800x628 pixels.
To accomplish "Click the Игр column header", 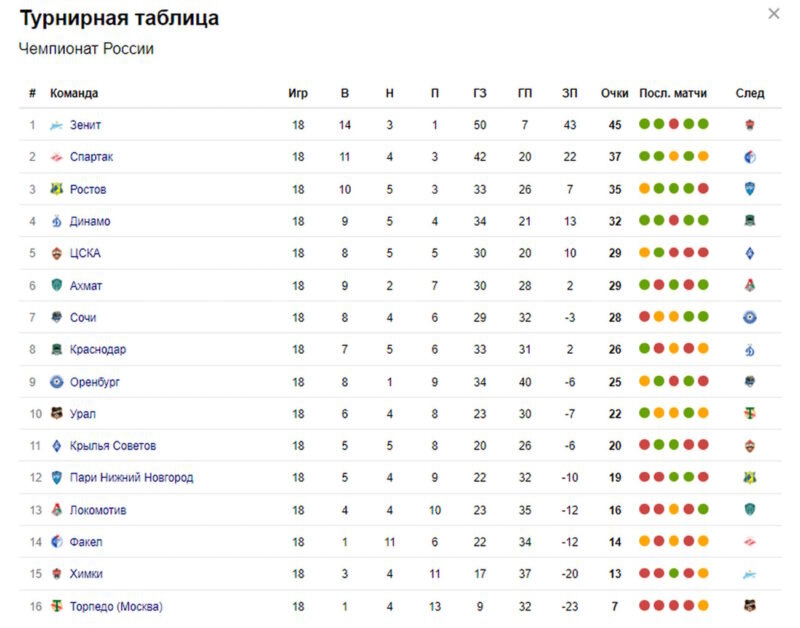I will (x=298, y=93).
